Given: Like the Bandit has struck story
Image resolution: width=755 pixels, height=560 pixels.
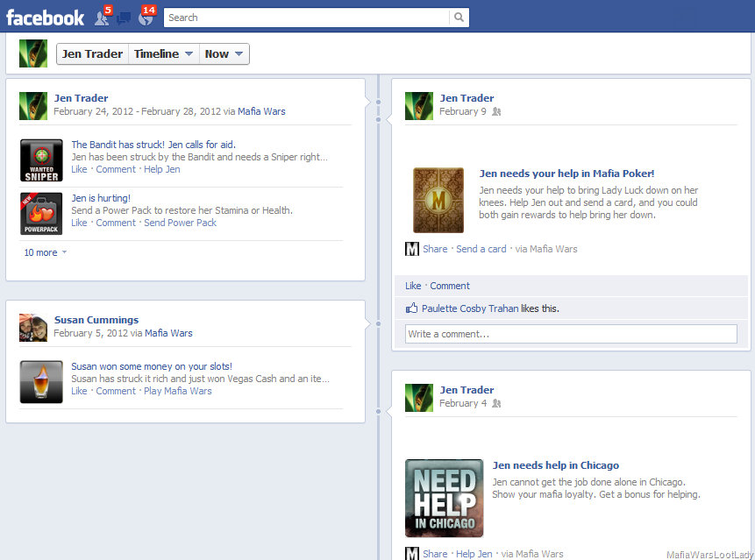Looking at the screenshot, I should click(79, 169).
